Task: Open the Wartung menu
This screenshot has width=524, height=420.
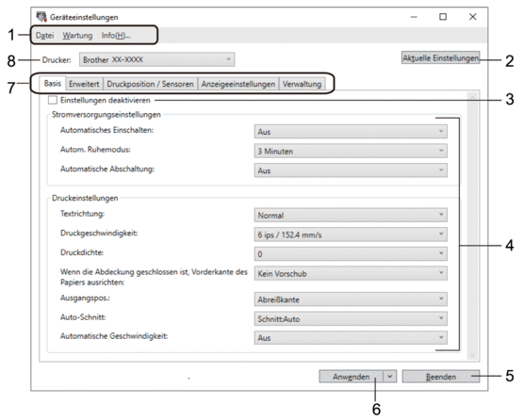Action: tap(77, 36)
